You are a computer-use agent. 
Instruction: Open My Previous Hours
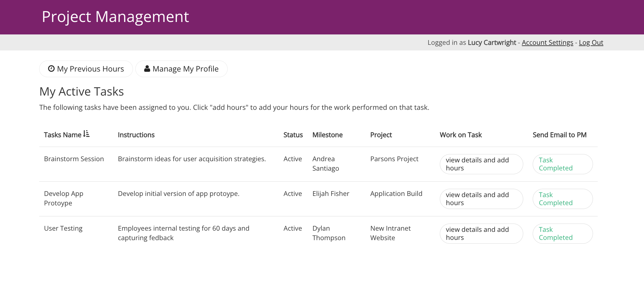point(86,69)
